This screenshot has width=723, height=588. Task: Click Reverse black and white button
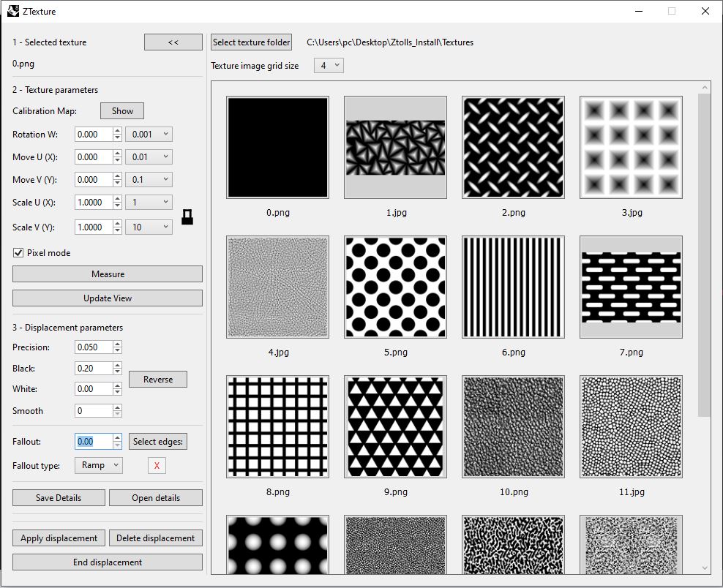point(158,380)
